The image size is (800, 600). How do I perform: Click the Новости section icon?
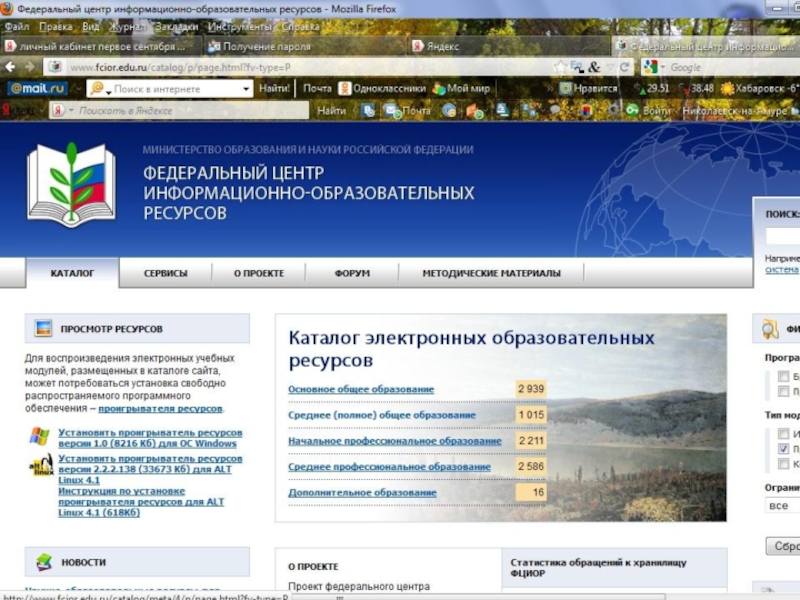(x=43, y=562)
